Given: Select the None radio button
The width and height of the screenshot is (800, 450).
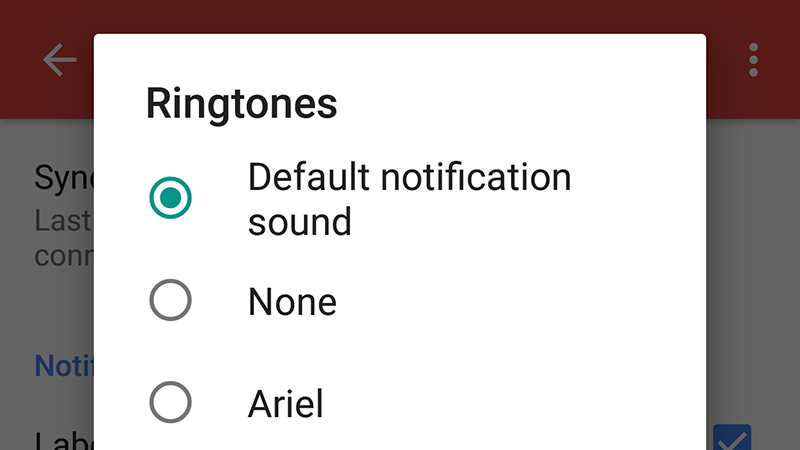Looking at the screenshot, I should (170, 300).
